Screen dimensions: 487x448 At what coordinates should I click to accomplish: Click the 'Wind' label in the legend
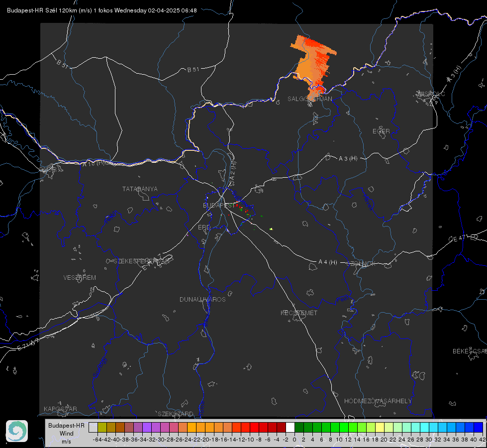point(67,434)
